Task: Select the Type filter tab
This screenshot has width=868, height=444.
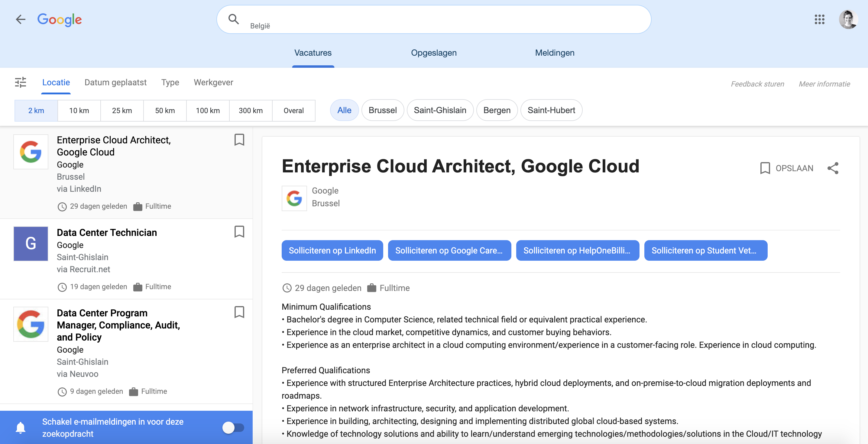Action: 170,83
